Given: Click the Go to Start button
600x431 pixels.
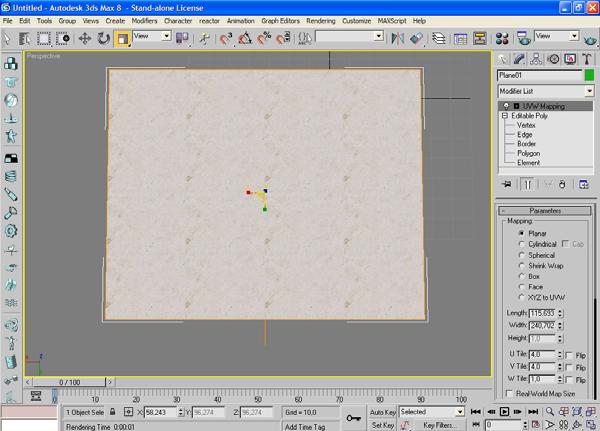Looking at the screenshot, I should pyautogui.click(x=476, y=412).
